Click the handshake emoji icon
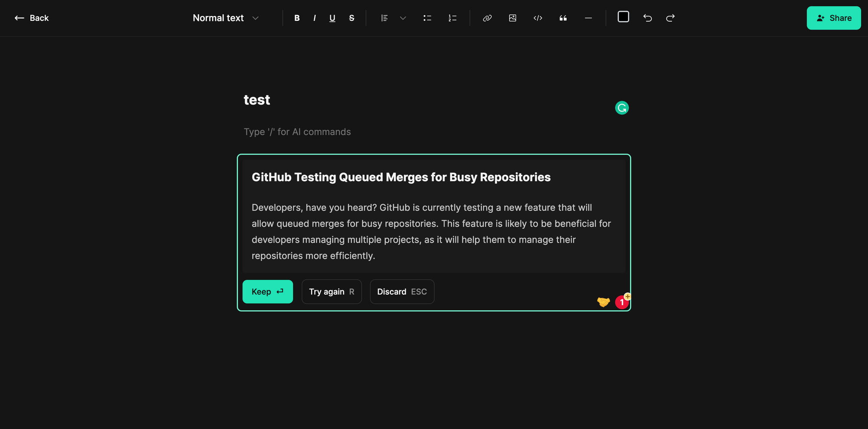 pyautogui.click(x=603, y=301)
